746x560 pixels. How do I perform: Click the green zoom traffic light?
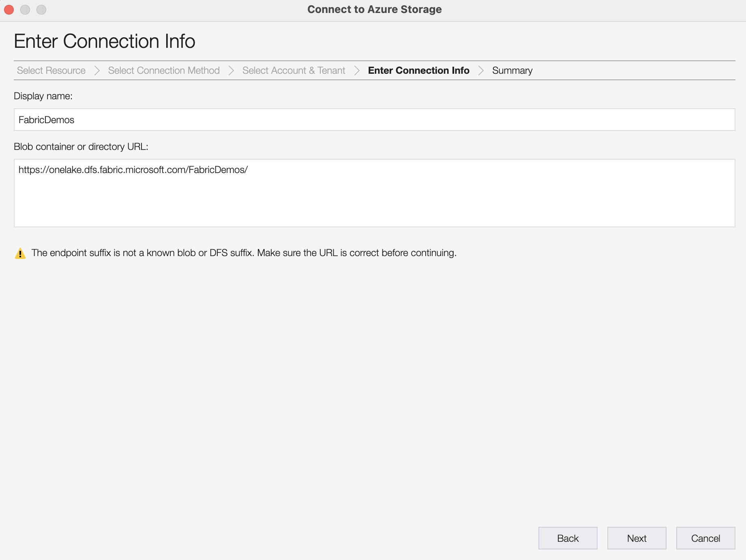click(x=41, y=9)
